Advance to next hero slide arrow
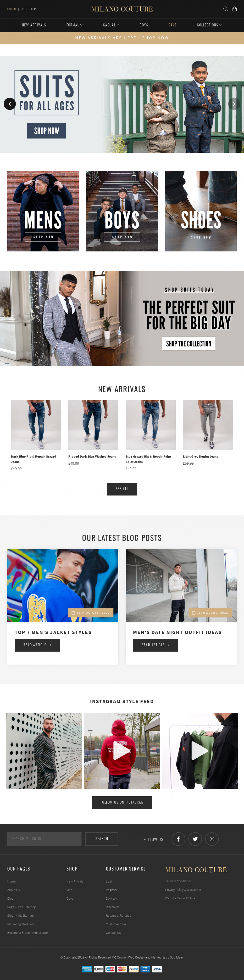Image resolution: width=244 pixels, height=980 pixels. (x=234, y=104)
